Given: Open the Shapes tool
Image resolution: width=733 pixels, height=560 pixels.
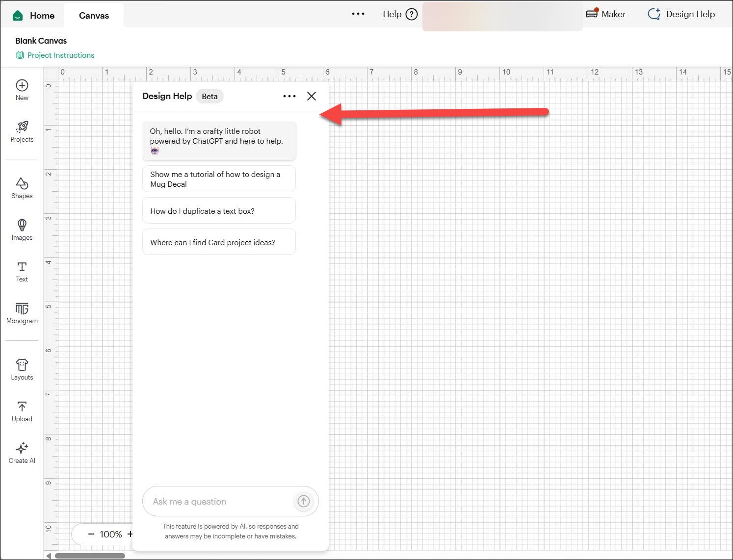Looking at the screenshot, I should point(22,183).
